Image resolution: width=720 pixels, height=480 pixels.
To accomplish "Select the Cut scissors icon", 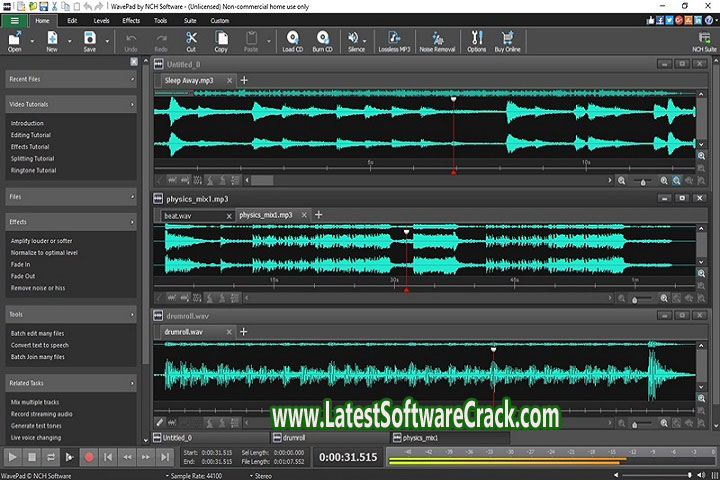I will [x=191, y=40].
